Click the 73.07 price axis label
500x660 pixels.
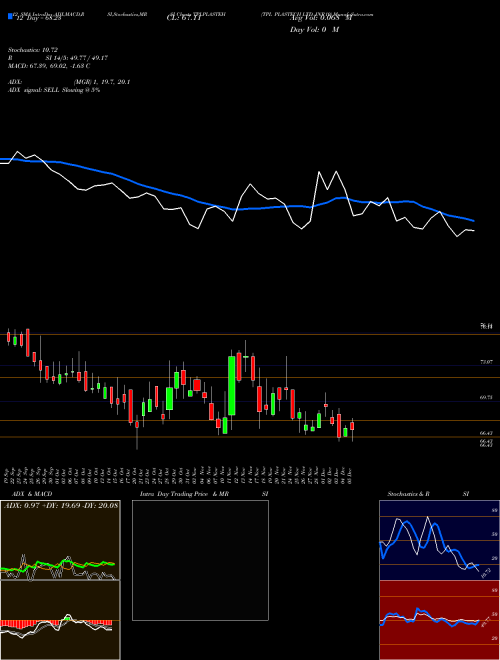point(486,362)
